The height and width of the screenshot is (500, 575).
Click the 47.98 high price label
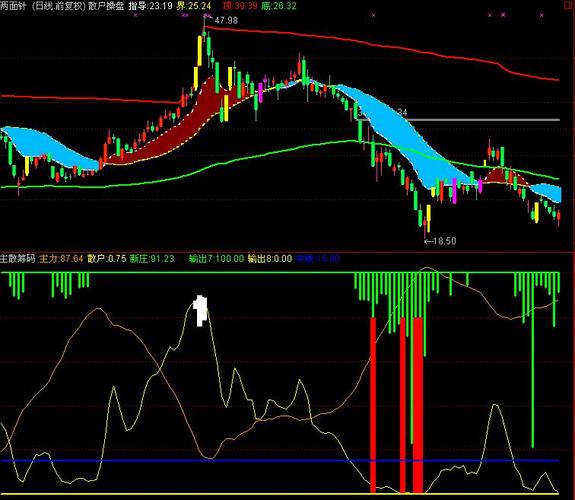click(x=226, y=20)
